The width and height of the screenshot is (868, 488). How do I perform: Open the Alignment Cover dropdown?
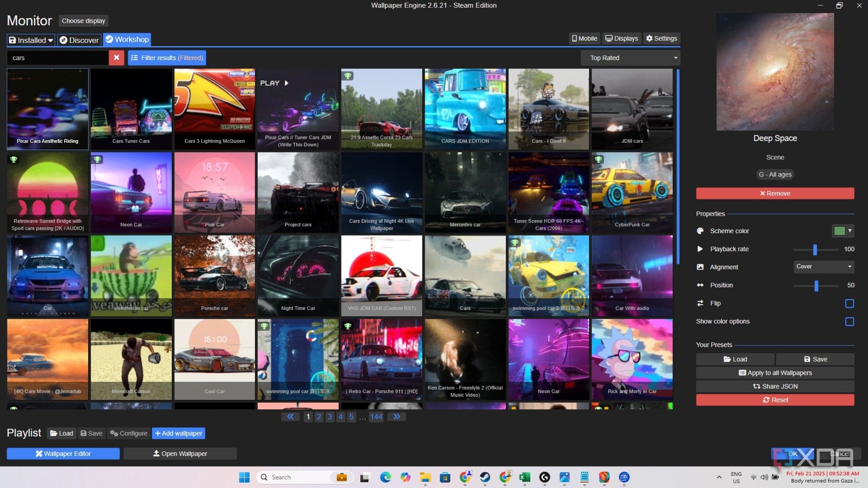(823, 267)
